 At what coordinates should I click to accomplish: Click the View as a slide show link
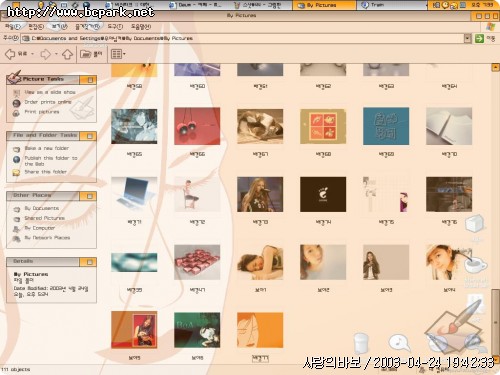tap(50, 92)
